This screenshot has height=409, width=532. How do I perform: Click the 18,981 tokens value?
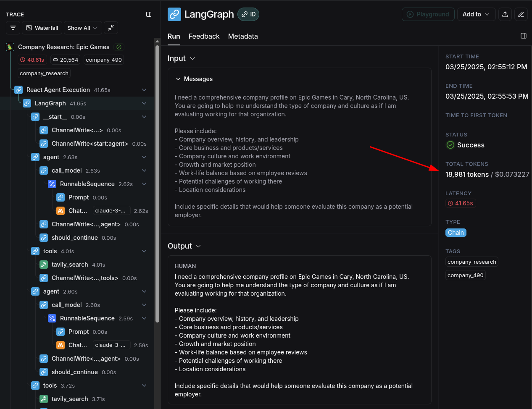467,175
